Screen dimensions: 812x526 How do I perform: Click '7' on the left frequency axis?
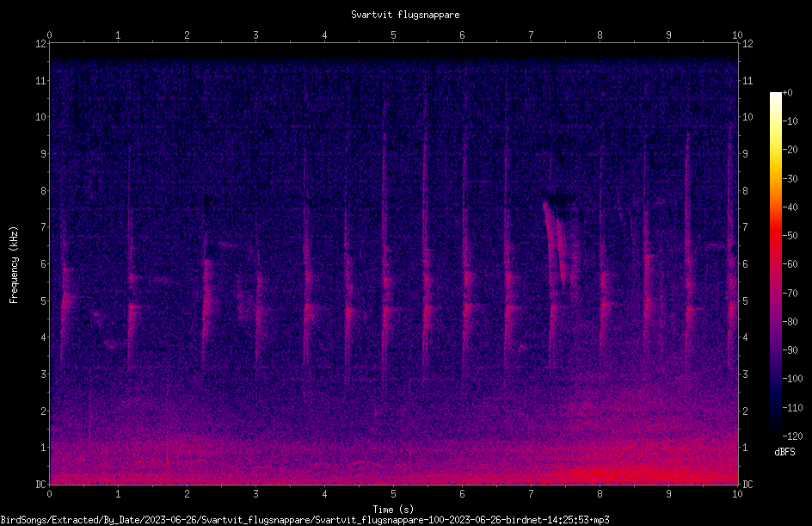coord(43,227)
